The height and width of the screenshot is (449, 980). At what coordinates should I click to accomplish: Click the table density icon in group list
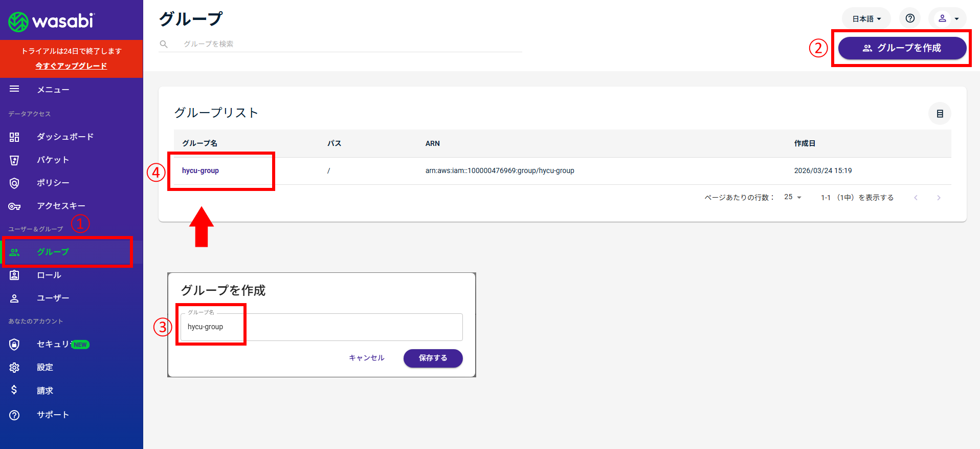tap(940, 114)
